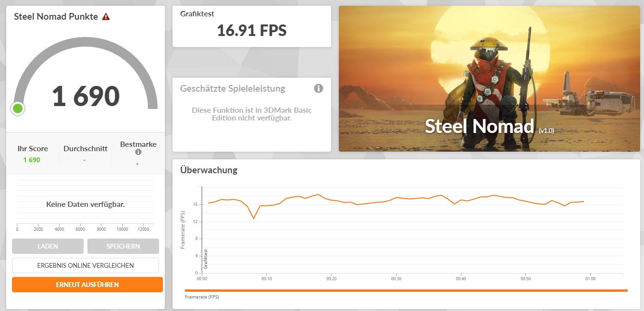Click the 00:10 time label on chart axis
Screen dimensions: 644x311
click(267, 278)
